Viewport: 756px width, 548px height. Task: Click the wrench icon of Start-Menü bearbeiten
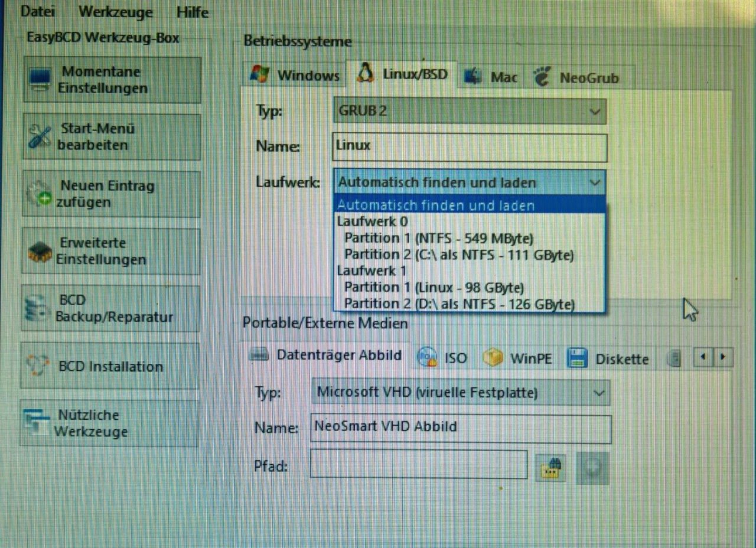40,137
